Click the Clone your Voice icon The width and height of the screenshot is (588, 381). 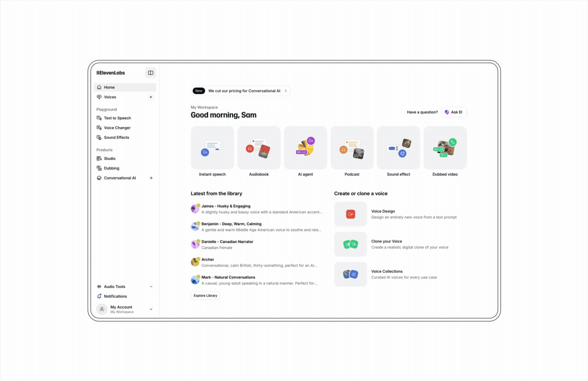(350, 244)
